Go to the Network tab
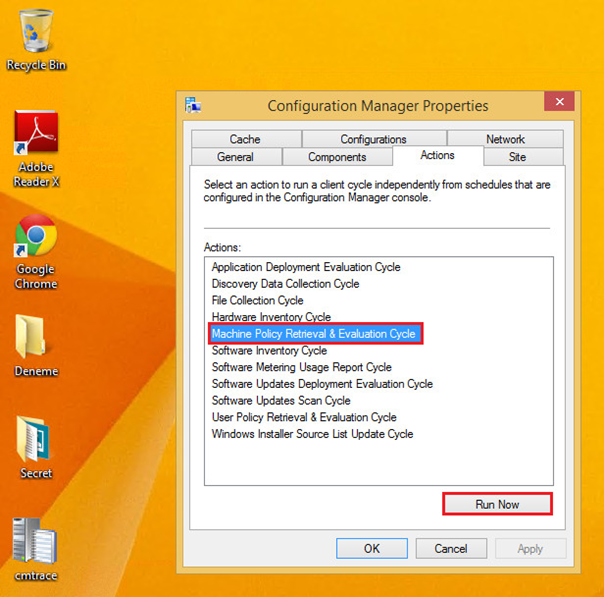The width and height of the screenshot is (604, 597). coord(505,139)
